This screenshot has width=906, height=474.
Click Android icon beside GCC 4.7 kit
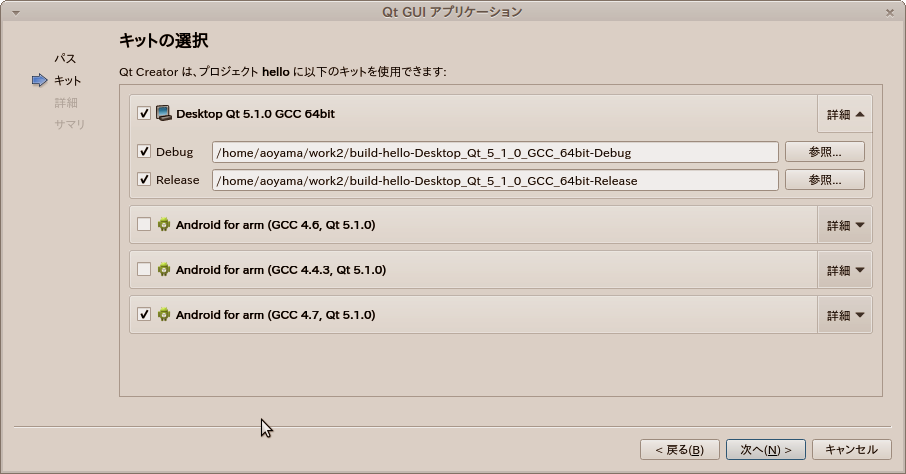164,314
